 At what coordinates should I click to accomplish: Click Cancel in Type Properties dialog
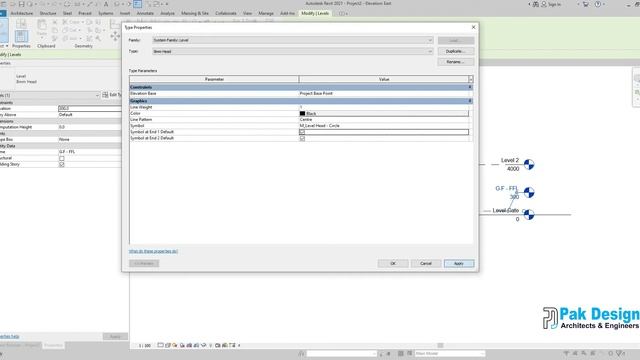426,264
